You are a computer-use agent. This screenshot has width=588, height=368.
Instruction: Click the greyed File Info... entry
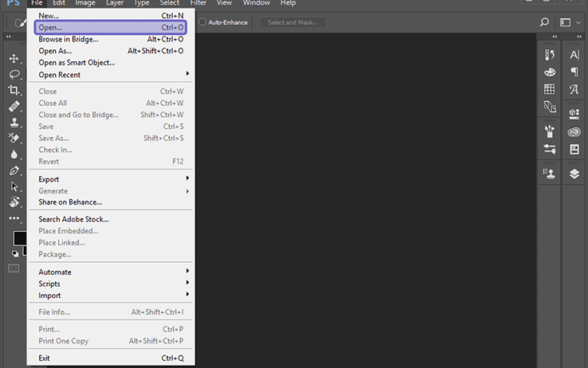[x=111, y=312]
